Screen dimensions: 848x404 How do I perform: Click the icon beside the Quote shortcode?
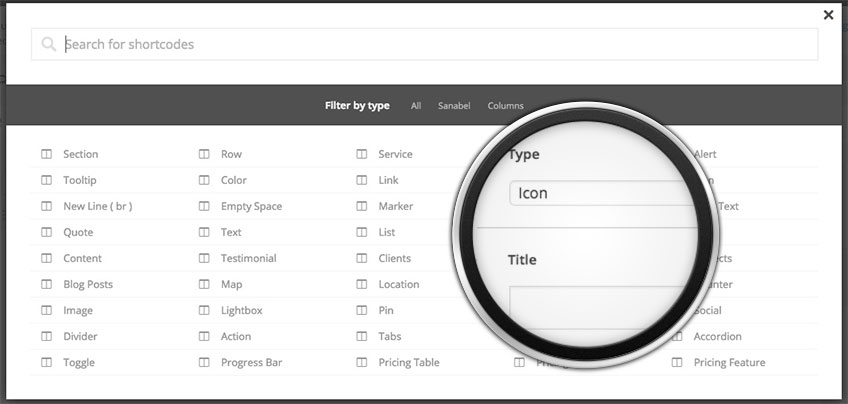[46, 233]
